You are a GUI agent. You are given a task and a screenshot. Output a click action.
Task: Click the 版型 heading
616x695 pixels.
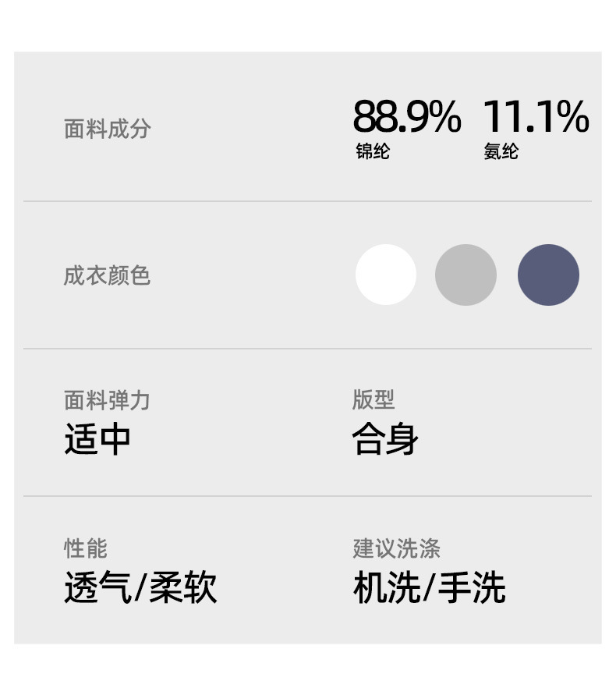tap(373, 399)
